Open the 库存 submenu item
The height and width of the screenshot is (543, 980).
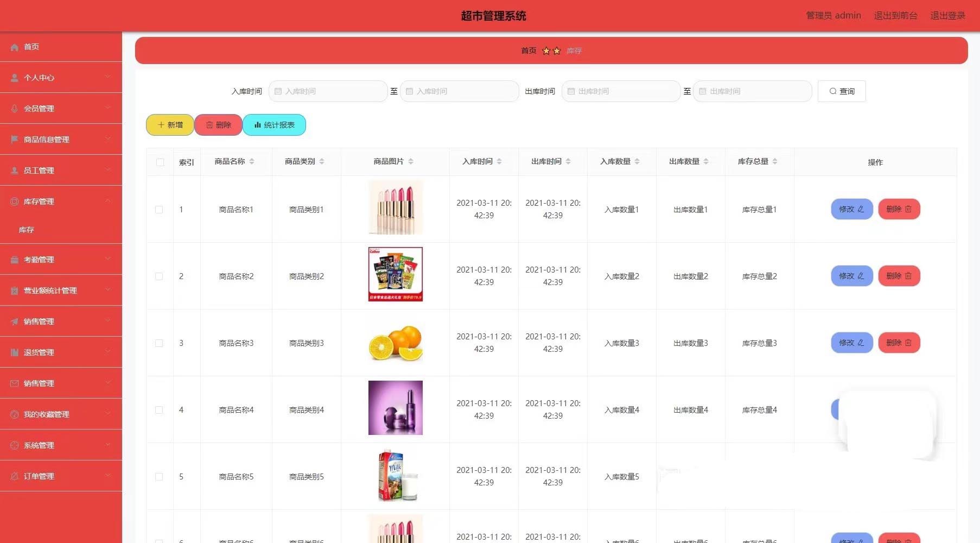click(61, 230)
